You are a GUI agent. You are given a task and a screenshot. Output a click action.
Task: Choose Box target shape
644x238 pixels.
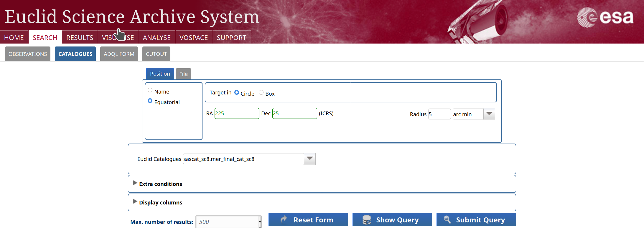(261, 92)
